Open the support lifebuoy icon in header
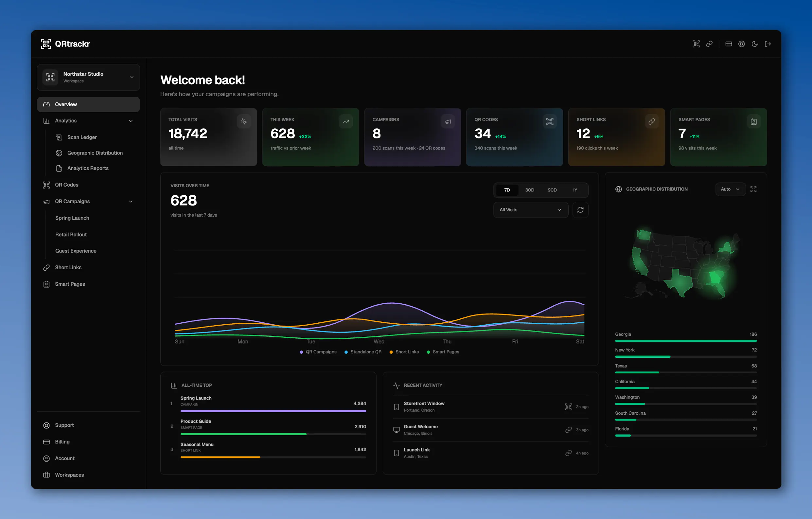812x519 pixels. (742, 44)
